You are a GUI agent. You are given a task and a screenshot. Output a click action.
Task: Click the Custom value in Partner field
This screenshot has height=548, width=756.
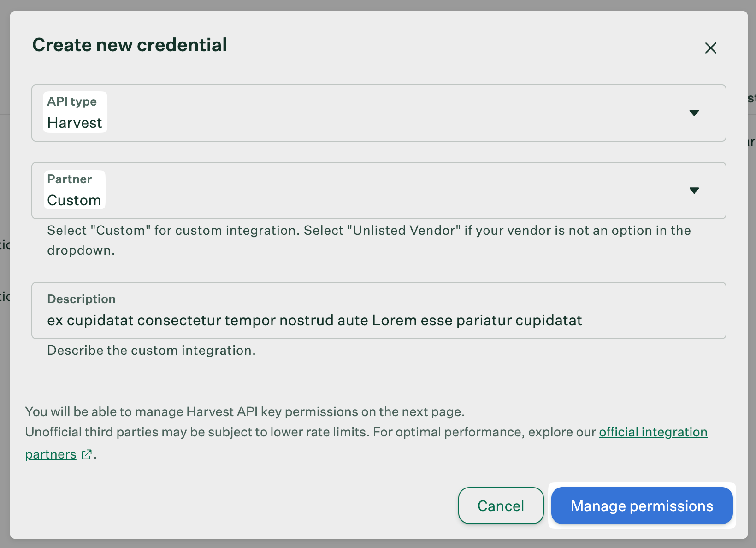tap(74, 201)
